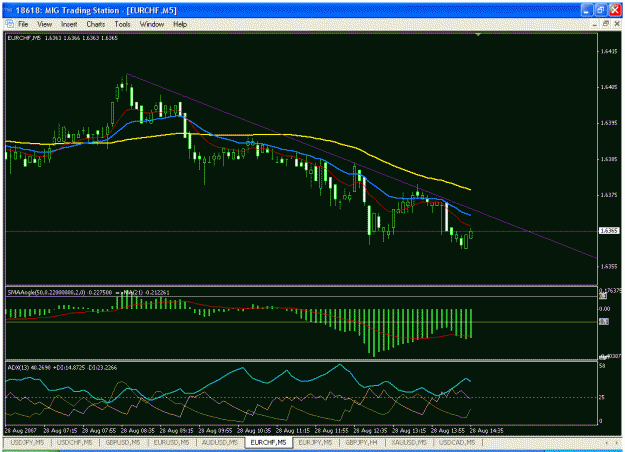Switch to the XAUUSD,M5 chart tab
The image size is (625, 452).
pyautogui.click(x=409, y=442)
